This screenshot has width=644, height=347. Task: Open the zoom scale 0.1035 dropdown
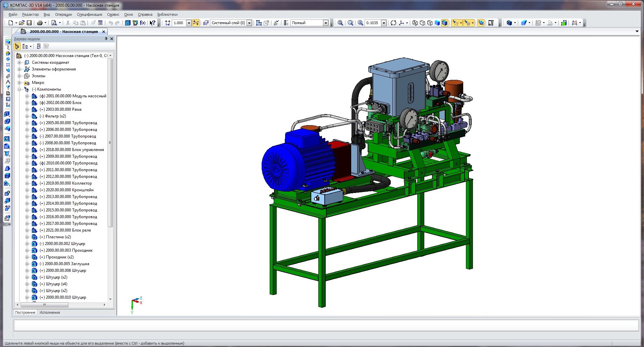384,23
